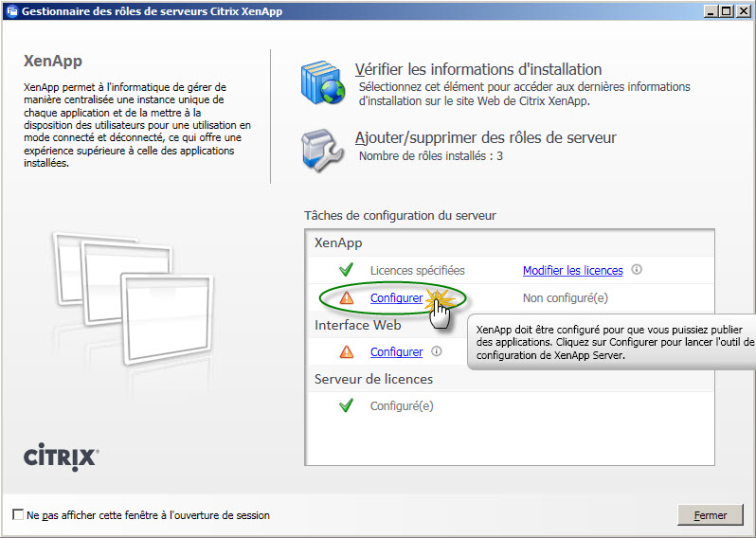Click 'Interface Web' section header
Viewport: 756px width, 538px height.
tap(358, 326)
